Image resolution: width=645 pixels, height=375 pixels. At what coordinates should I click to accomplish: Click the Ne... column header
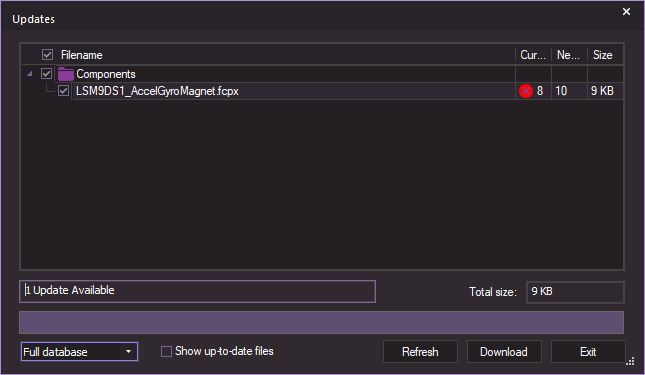[x=569, y=55]
